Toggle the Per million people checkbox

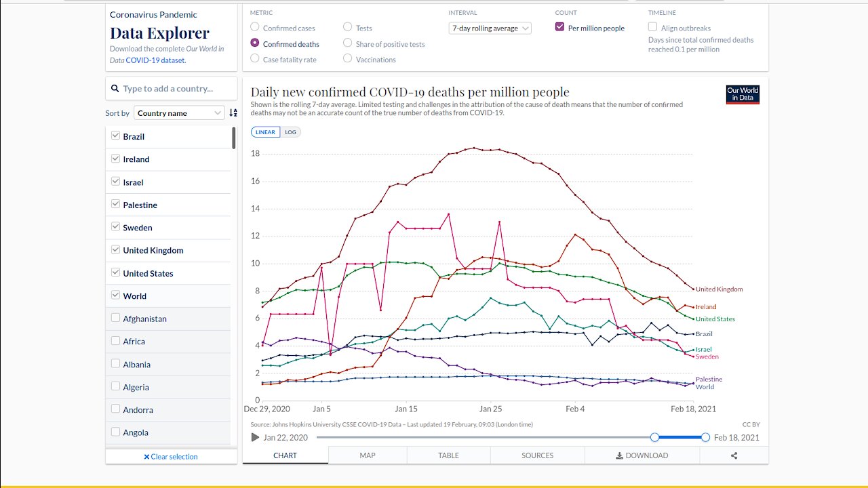click(559, 27)
